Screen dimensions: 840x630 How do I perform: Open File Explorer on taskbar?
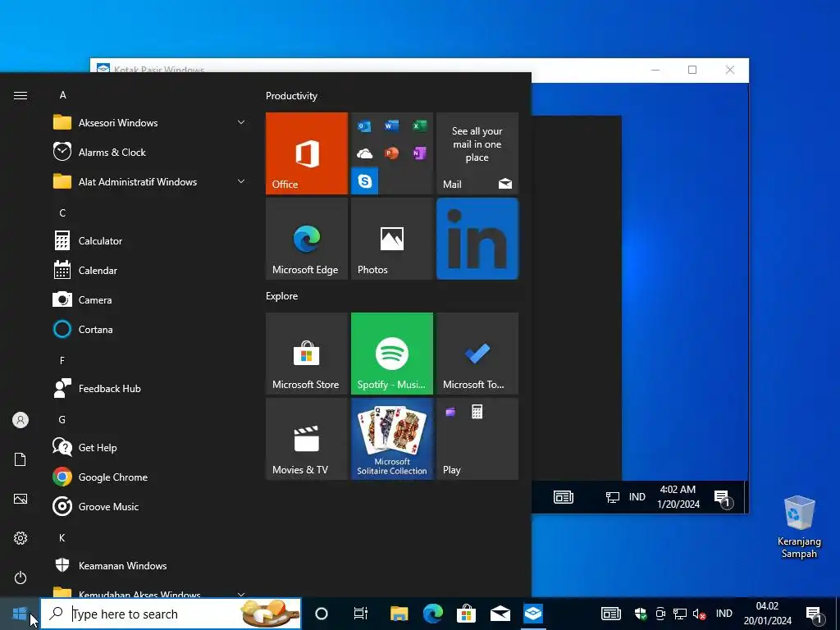click(x=399, y=614)
